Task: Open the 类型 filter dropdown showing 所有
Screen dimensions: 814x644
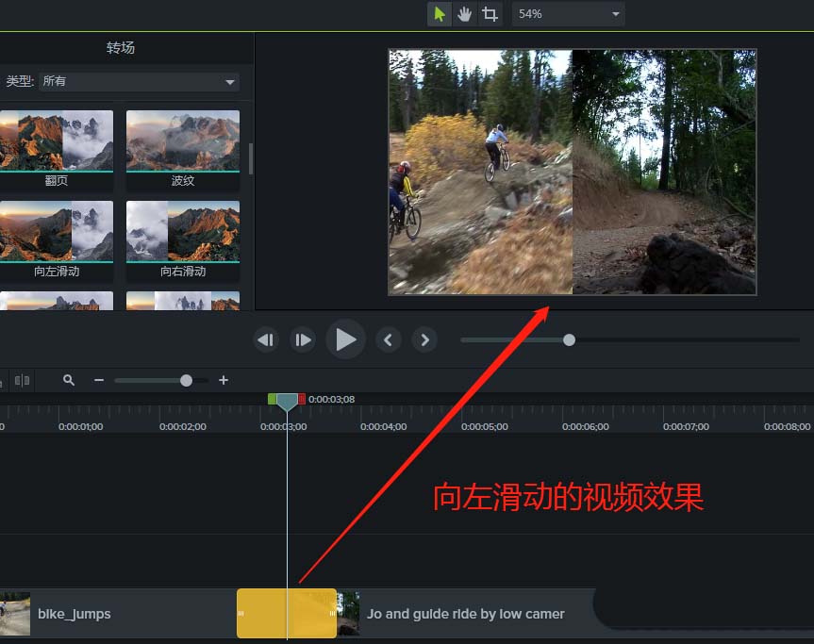Action: tap(138, 81)
